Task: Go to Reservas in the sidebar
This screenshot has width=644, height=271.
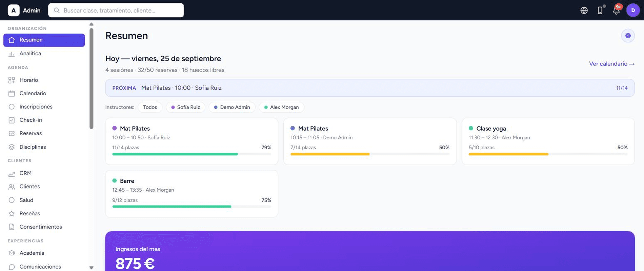Action: (x=44, y=133)
